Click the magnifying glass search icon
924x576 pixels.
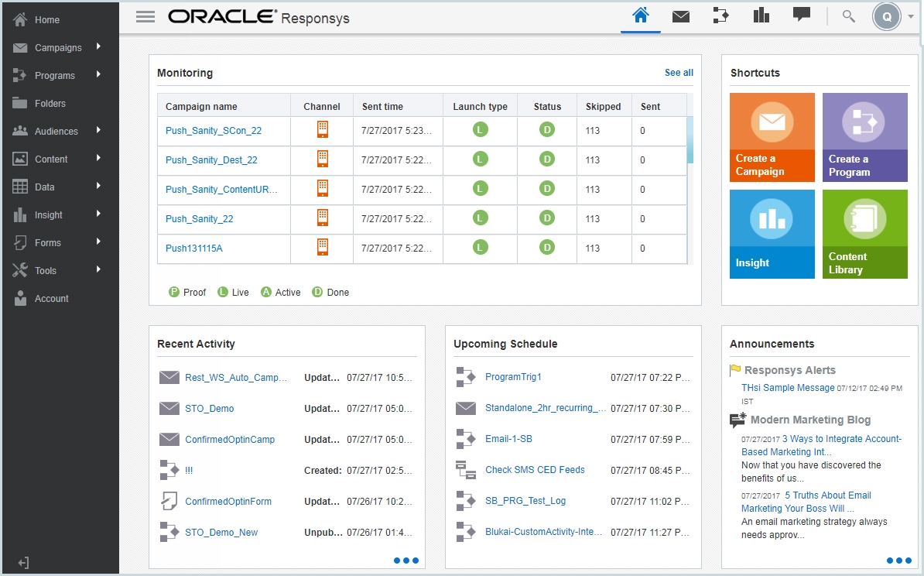(x=849, y=16)
